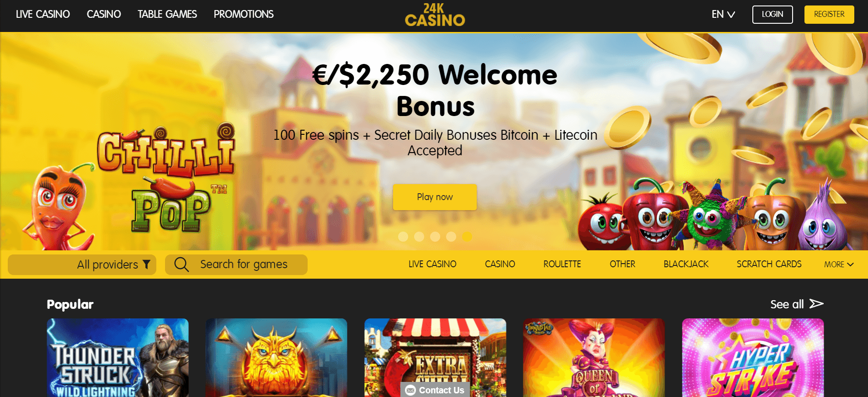The image size is (868, 397).
Task: Expand the All providers dropdown
Action: [82, 265]
